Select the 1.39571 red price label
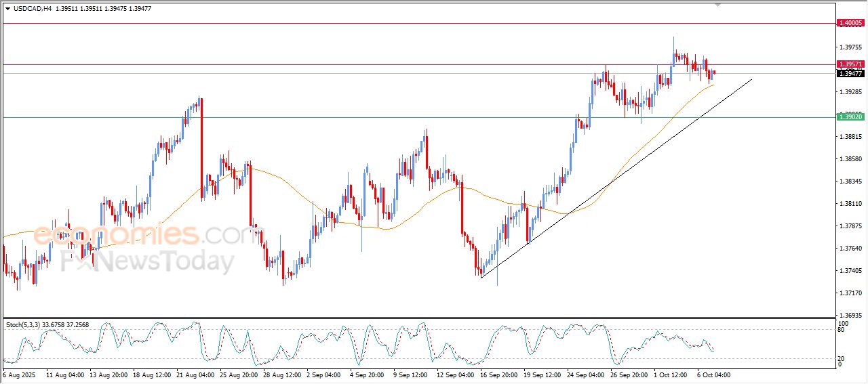The width and height of the screenshot is (868, 384). click(850, 64)
